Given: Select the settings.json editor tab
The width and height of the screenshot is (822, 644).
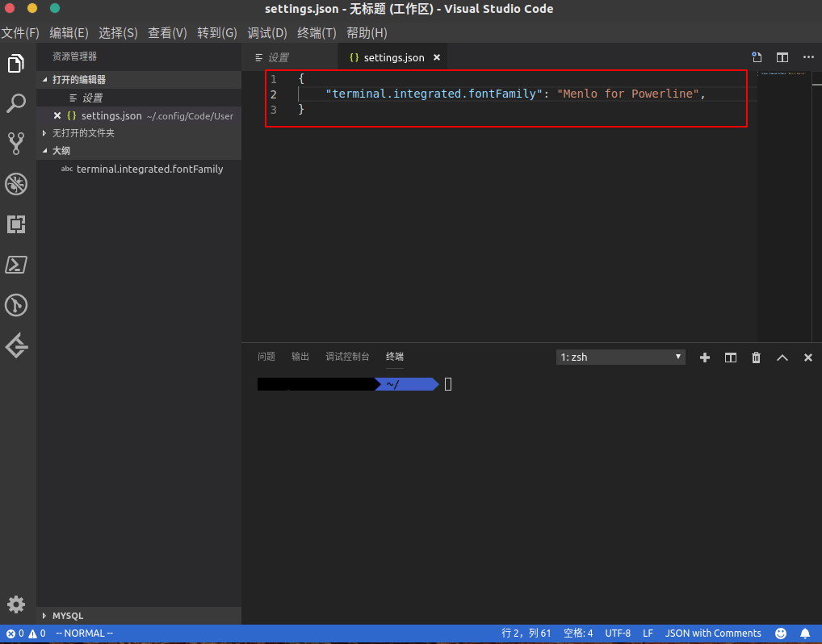Looking at the screenshot, I should pos(392,57).
